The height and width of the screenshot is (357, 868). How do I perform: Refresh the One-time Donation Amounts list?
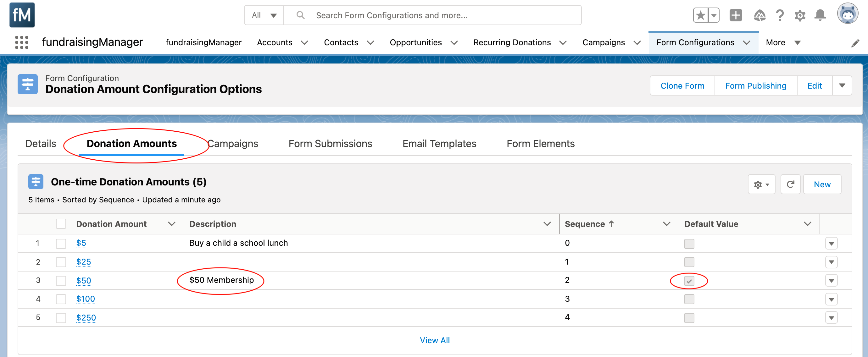(x=790, y=184)
